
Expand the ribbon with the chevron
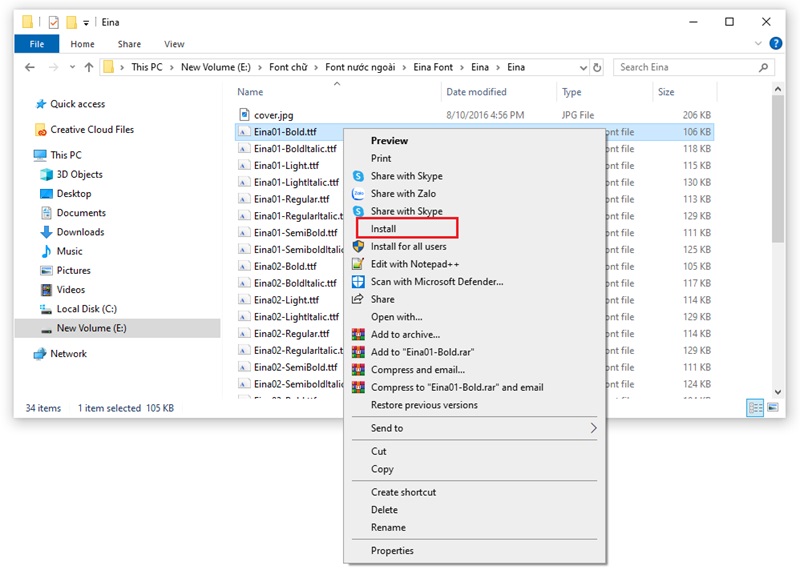point(758,43)
